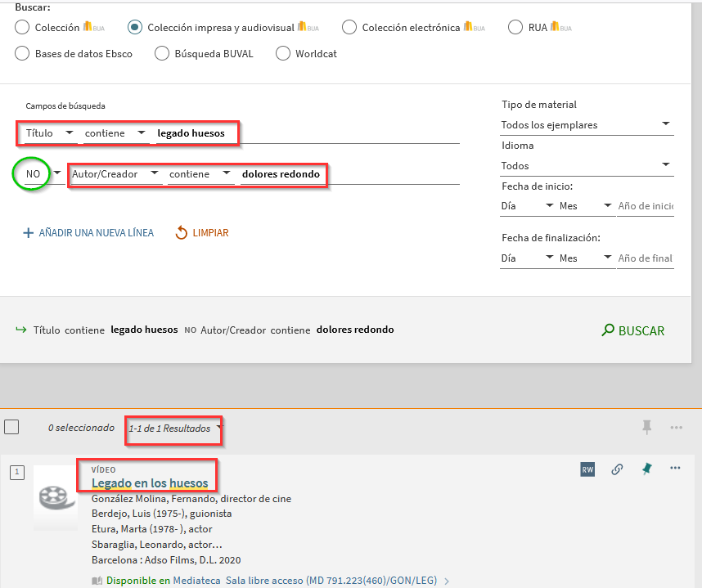Screen dimensions: 702x588
Task: Open the 1-1 de 1 Resultados menu
Action: pos(173,429)
